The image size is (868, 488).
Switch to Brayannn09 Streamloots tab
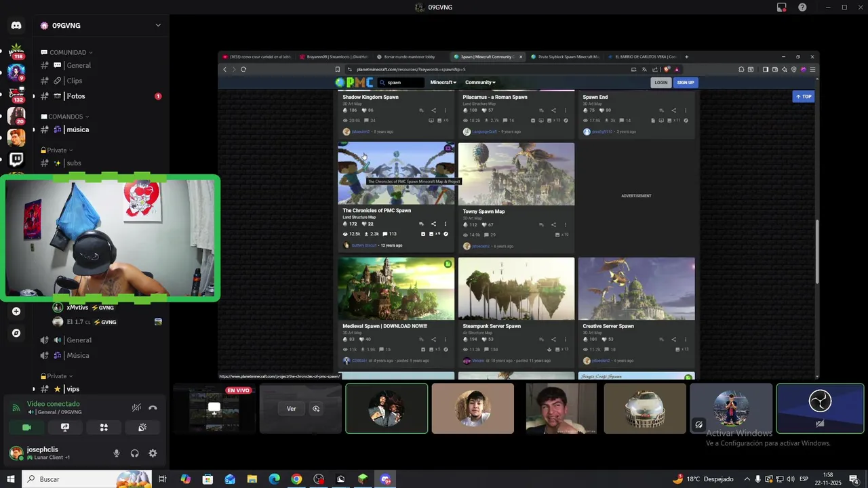[x=334, y=57]
